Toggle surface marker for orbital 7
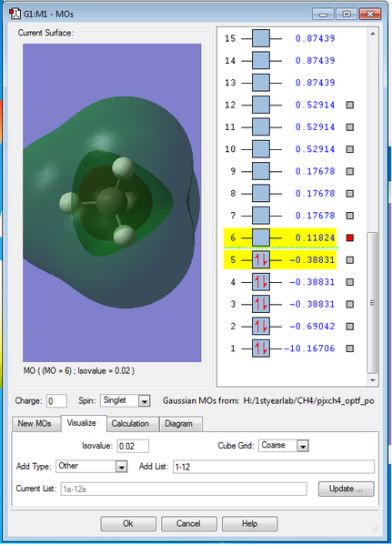 [x=350, y=216]
